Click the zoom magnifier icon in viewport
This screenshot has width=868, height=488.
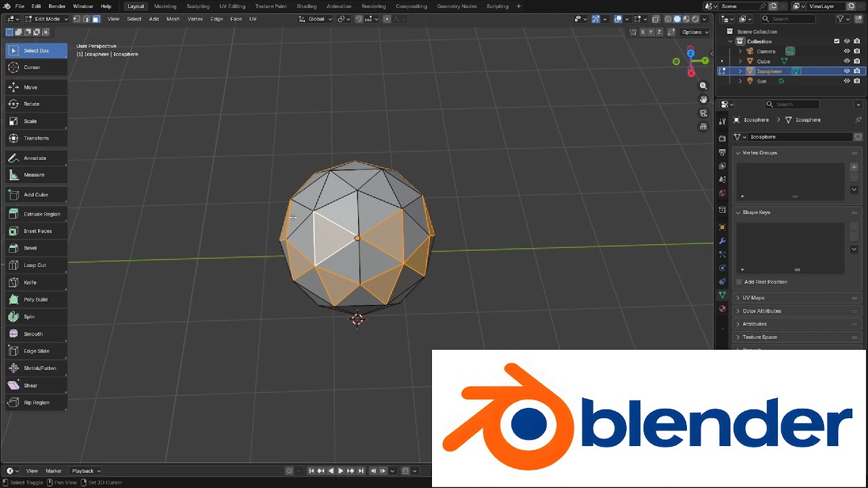[703, 85]
